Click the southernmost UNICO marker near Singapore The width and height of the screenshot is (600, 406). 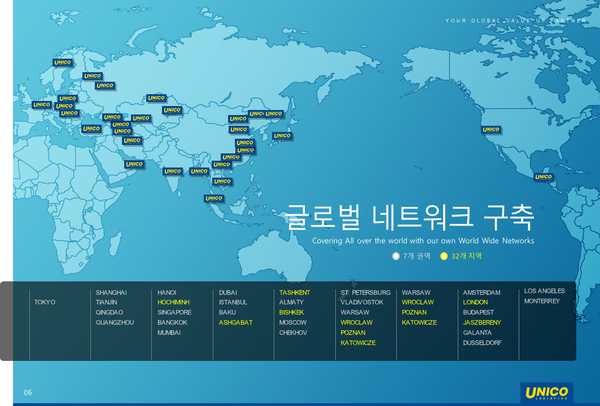[x=213, y=198]
